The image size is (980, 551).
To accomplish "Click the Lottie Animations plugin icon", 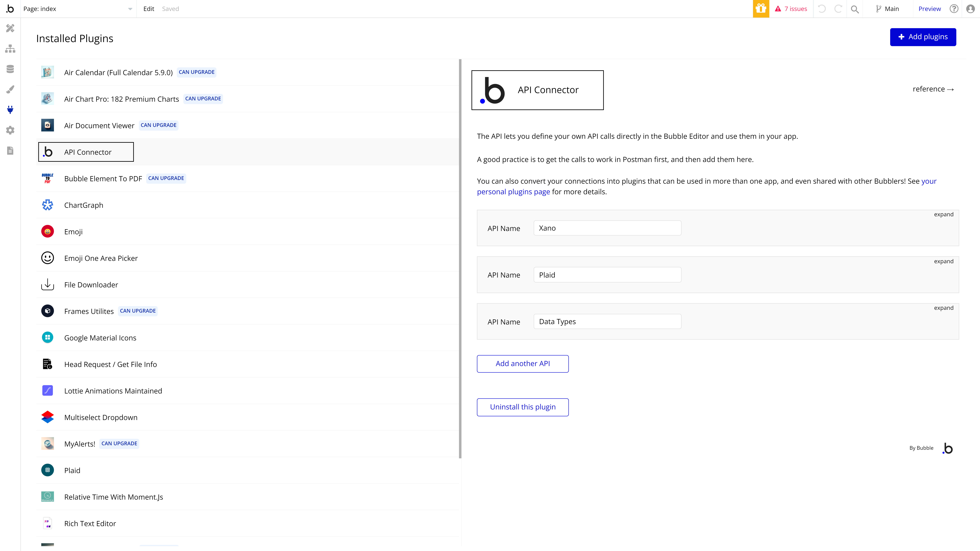I will pyautogui.click(x=48, y=391).
